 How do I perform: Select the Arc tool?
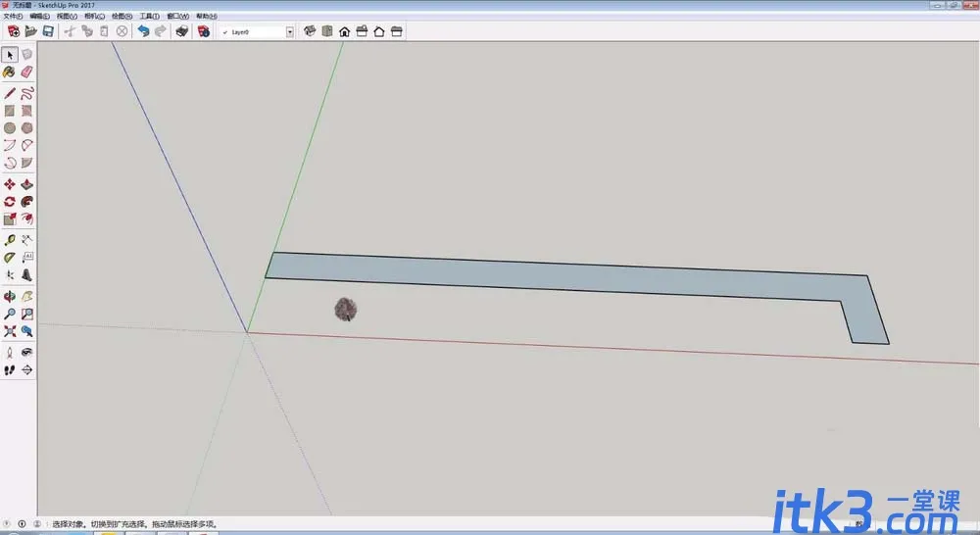tap(10, 146)
